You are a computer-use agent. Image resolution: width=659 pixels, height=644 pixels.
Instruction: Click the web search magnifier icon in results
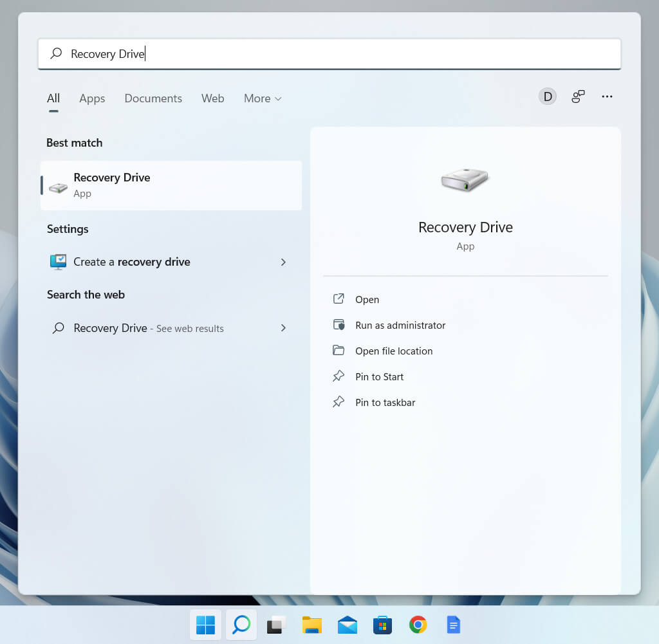click(58, 327)
